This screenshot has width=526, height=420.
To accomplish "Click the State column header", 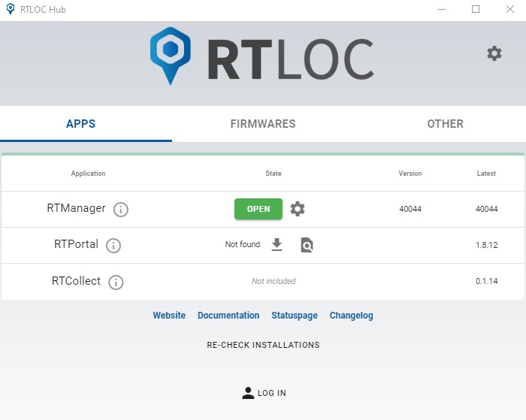I will [274, 174].
